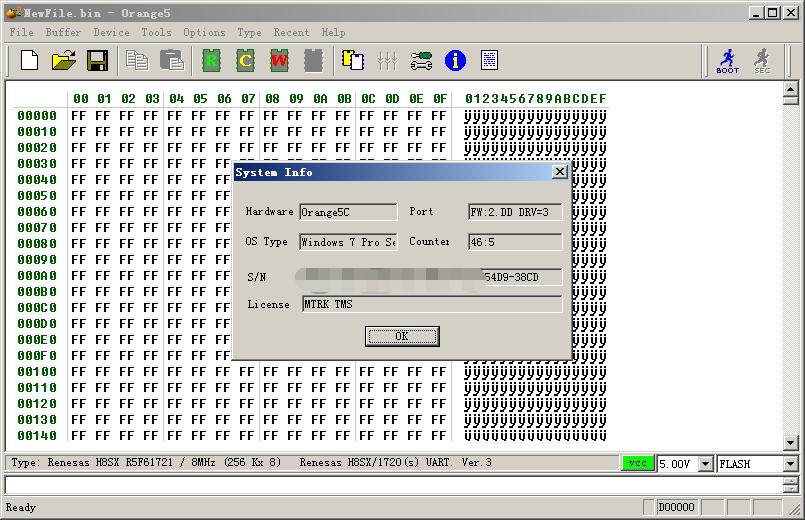The height and width of the screenshot is (520, 805).
Task: Click the License field showing MTRK TMS
Action: 431,304
